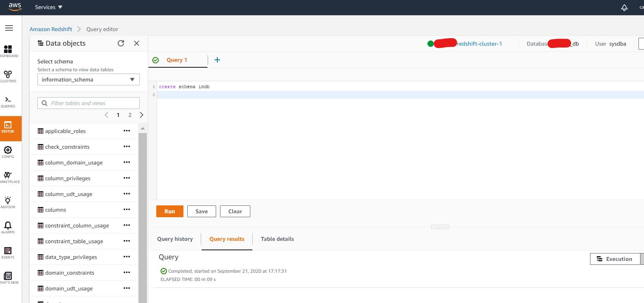Add a new query tab
Image resolution: width=644 pixels, height=303 pixels.
[x=217, y=60]
